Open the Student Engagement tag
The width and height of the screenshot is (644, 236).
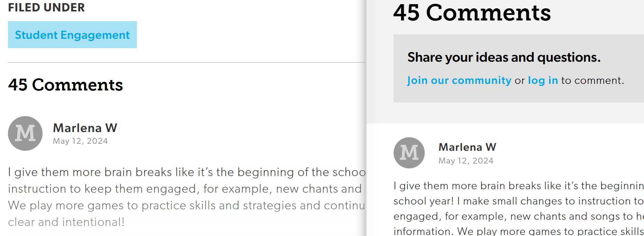pyautogui.click(x=72, y=35)
